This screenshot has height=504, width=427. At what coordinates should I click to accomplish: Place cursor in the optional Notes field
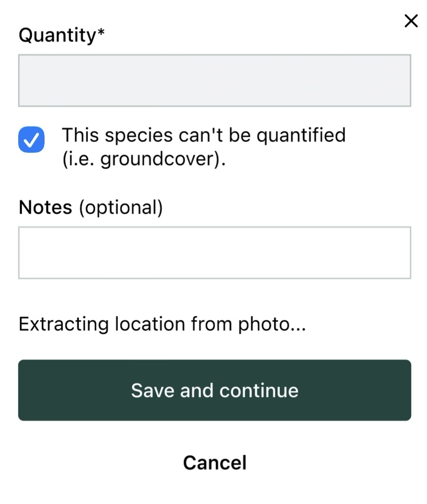215,253
